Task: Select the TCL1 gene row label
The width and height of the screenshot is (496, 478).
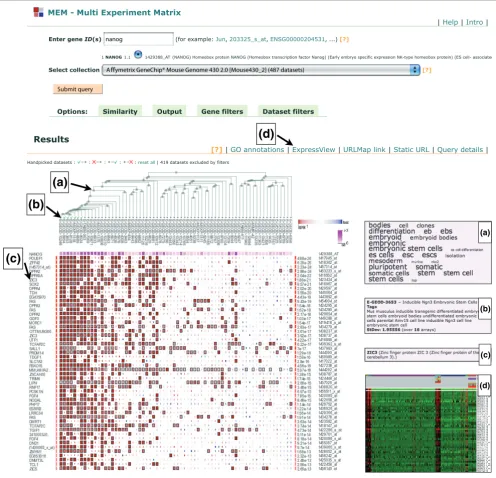Action: coord(34,465)
